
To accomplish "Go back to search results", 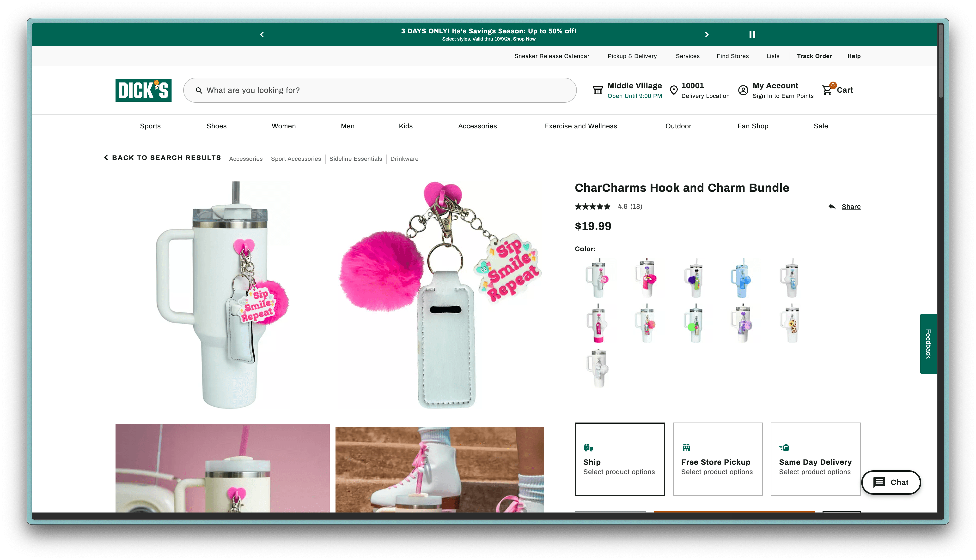I will [162, 158].
